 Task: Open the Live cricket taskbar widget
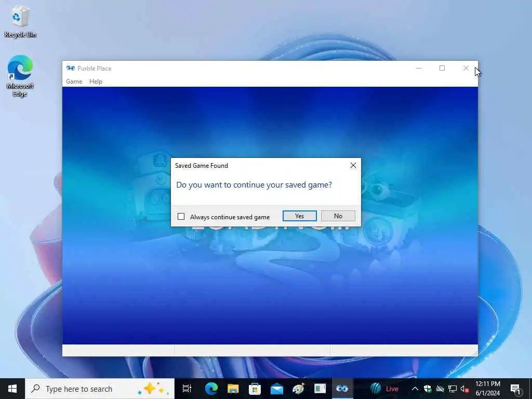coord(384,389)
